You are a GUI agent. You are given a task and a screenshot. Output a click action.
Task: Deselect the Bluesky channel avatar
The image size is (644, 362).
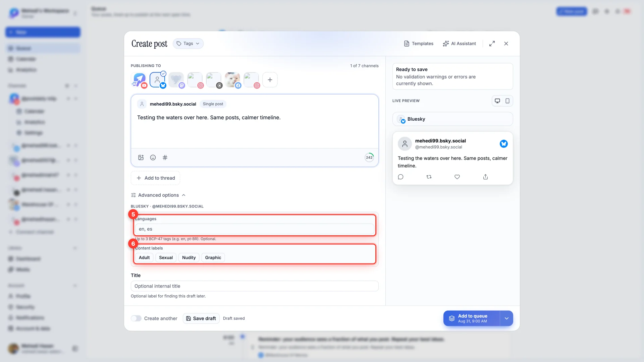click(x=158, y=80)
